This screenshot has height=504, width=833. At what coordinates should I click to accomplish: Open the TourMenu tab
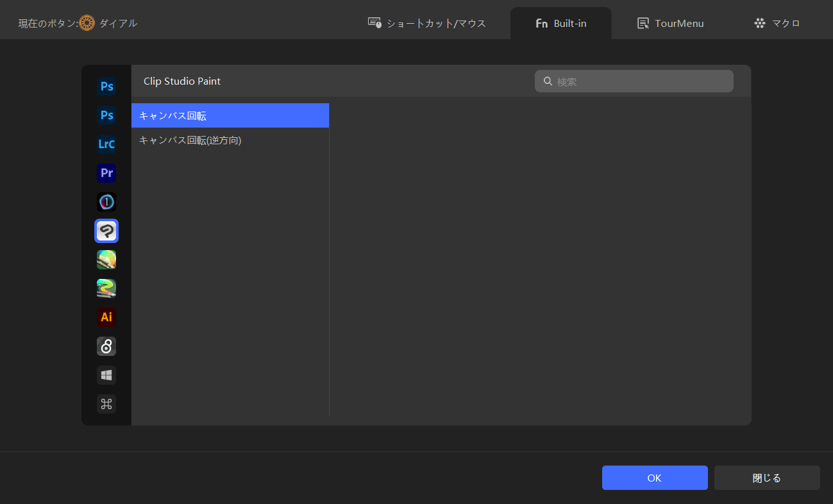(670, 24)
